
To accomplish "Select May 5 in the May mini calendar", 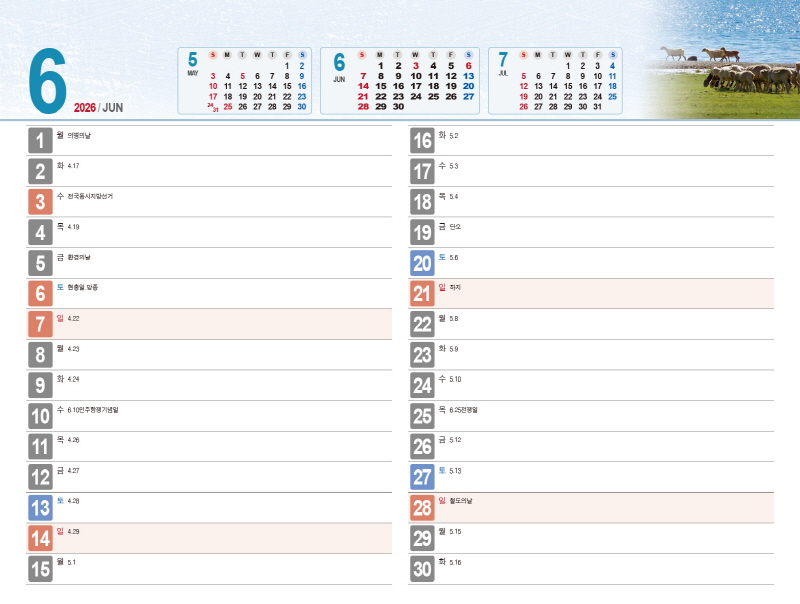I will point(242,76).
